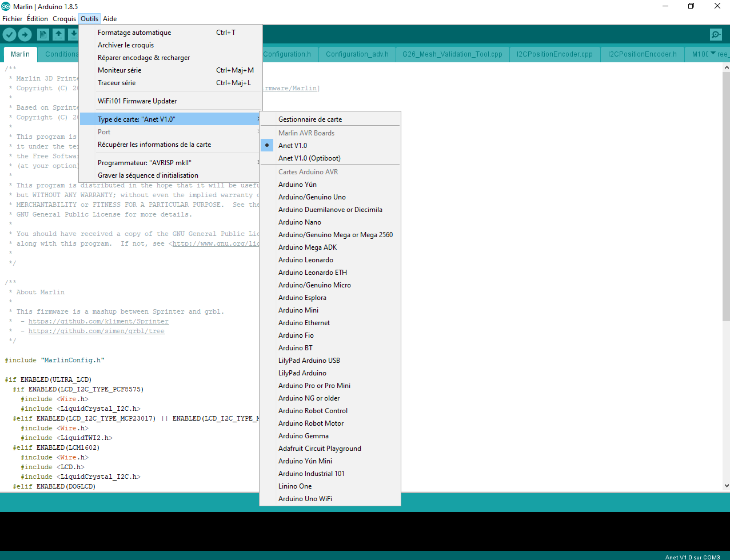730x560 pixels.
Task: Select Arduino Yún board
Action: pyautogui.click(x=330, y=185)
